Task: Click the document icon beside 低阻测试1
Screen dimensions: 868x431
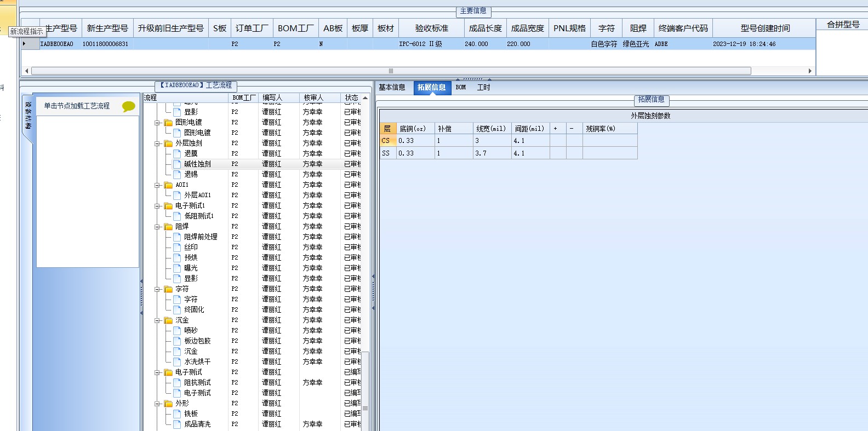Action: point(177,216)
